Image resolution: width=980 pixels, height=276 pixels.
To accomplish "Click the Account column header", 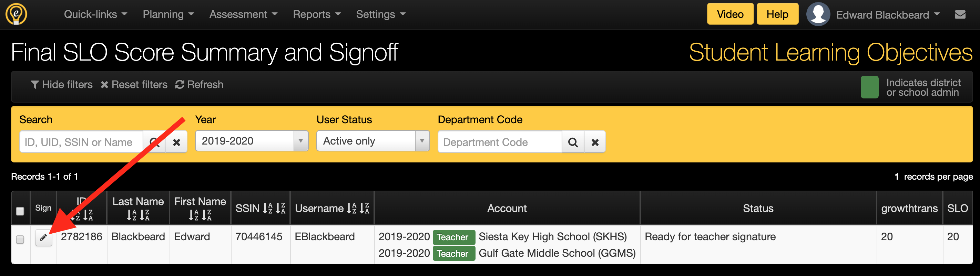I will [x=507, y=208].
